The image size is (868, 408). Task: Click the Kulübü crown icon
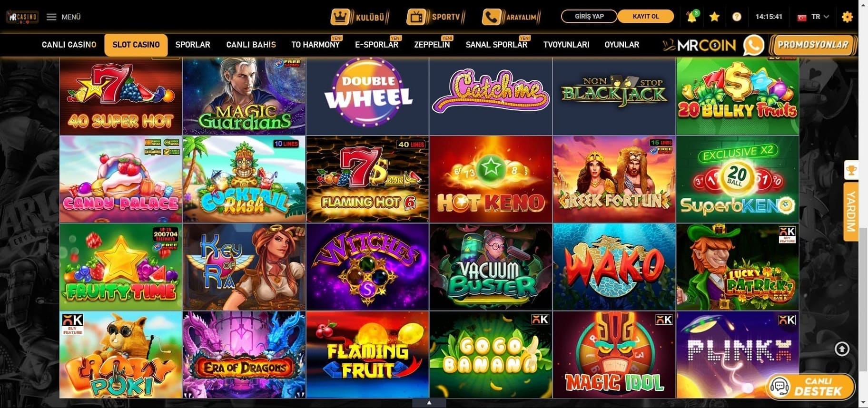click(x=340, y=17)
